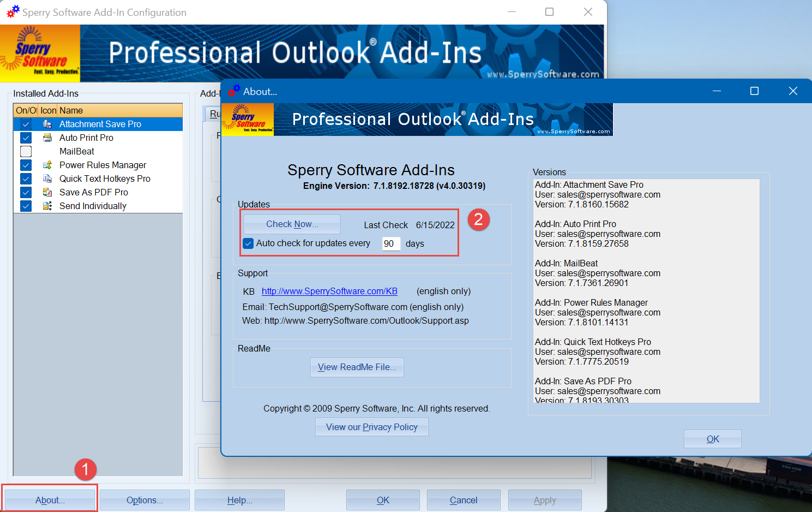Click Cancel in the Configuration window
The height and width of the screenshot is (512, 812).
(x=464, y=500)
